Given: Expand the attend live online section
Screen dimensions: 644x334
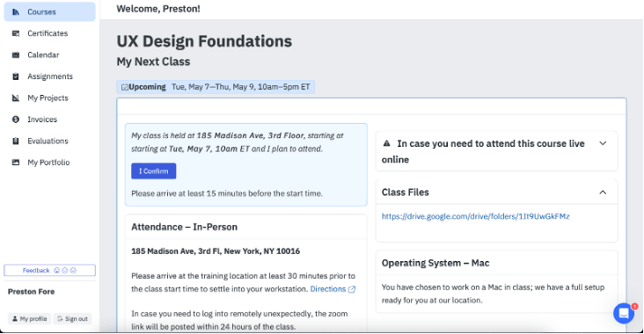Looking at the screenshot, I should (x=603, y=143).
